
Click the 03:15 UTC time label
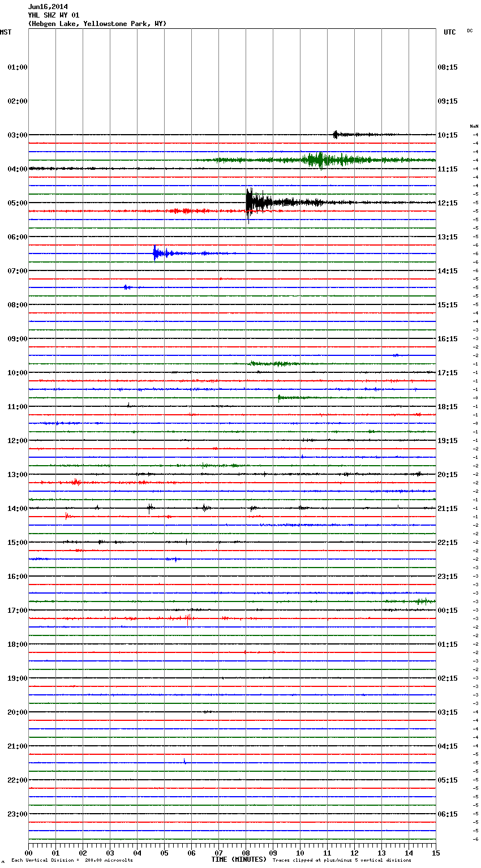(448, 712)
